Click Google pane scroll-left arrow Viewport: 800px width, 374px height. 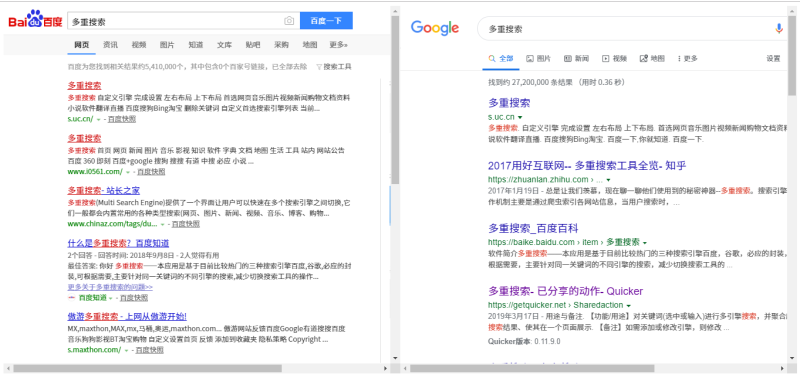[x=405, y=368]
